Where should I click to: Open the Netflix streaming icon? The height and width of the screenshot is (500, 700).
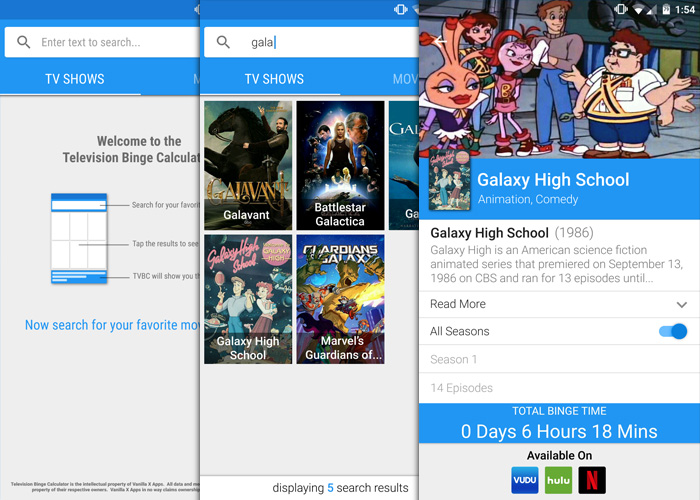click(x=592, y=480)
